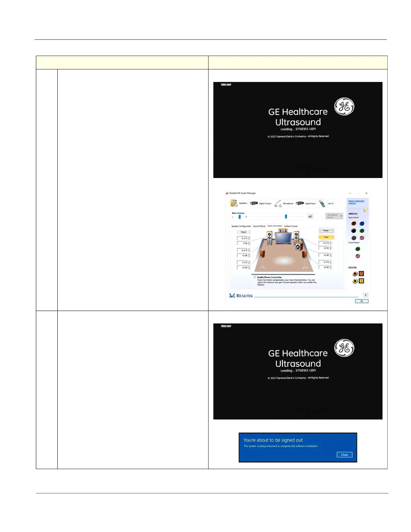Click the TV screen icon in room diagram
The image size is (411, 532).
tap(283, 238)
